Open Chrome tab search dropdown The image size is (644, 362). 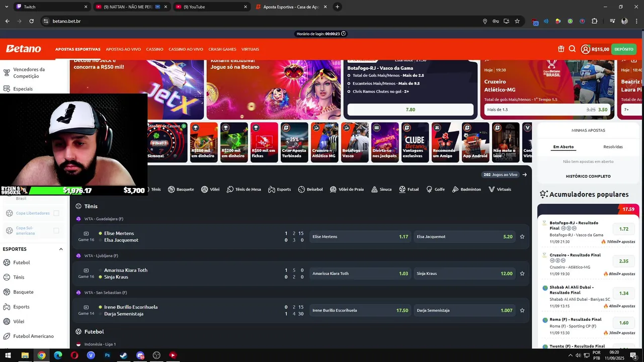point(8,7)
